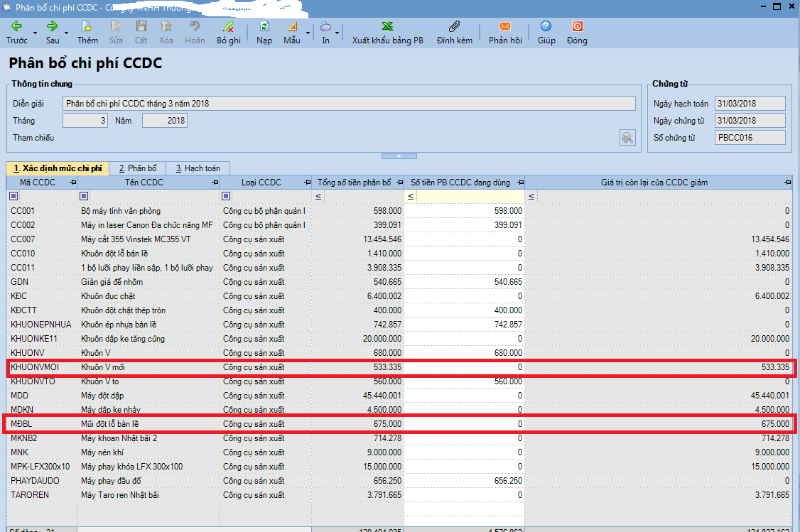Click the Hoãn (undo) toolbar icon
Viewport: 800px width, 532px height.
point(195,26)
